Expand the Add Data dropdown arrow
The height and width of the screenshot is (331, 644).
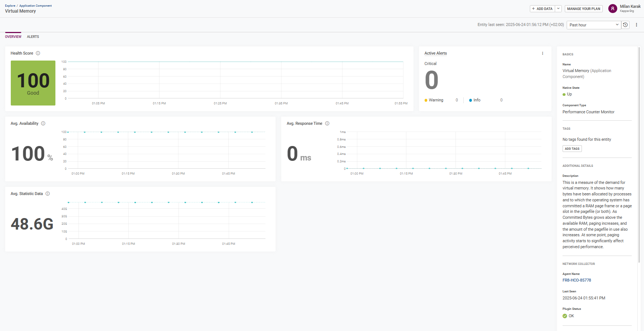coord(558,9)
